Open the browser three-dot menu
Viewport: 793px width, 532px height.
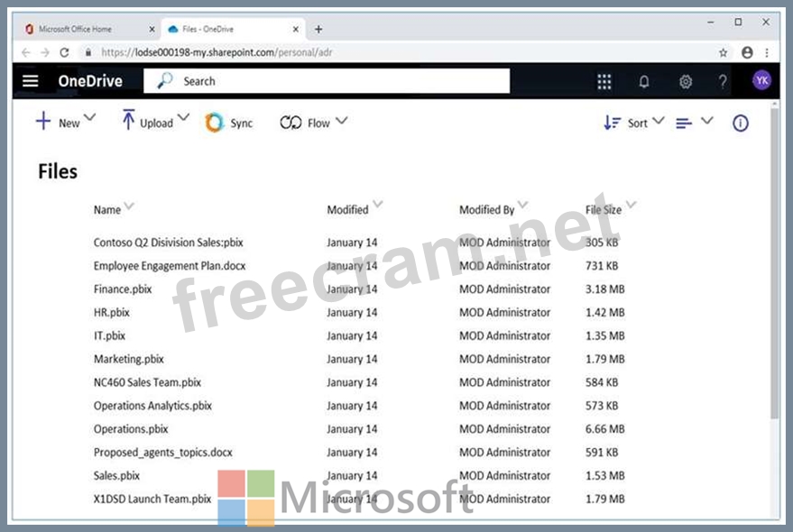(x=767, y=52)
